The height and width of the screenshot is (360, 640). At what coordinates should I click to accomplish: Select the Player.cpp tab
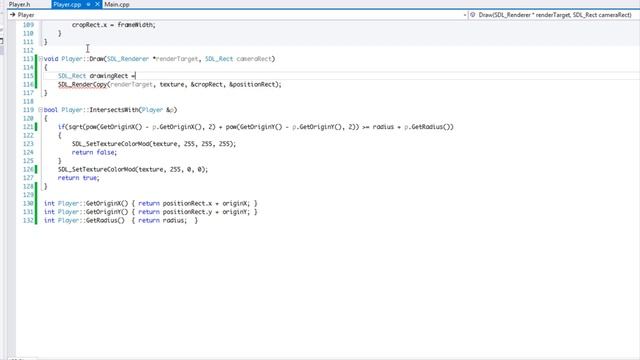pos(67,4)
